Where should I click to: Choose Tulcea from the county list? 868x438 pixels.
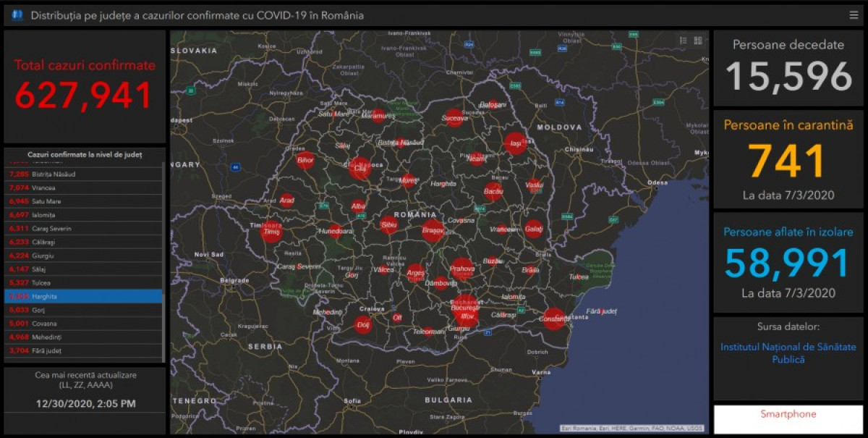point(84,282)
